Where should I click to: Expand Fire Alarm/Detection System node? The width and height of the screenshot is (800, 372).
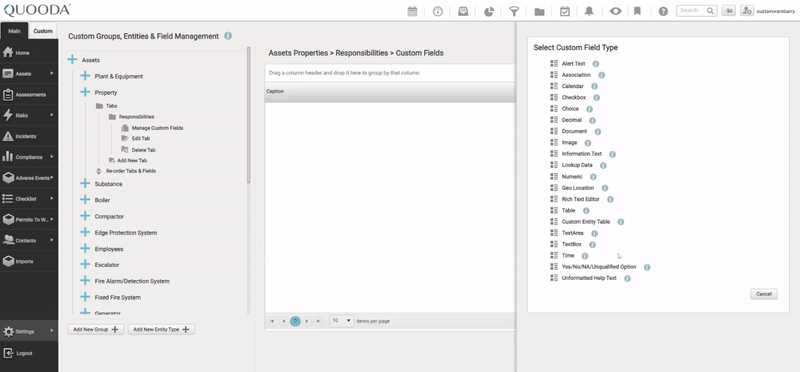(85, 281)
